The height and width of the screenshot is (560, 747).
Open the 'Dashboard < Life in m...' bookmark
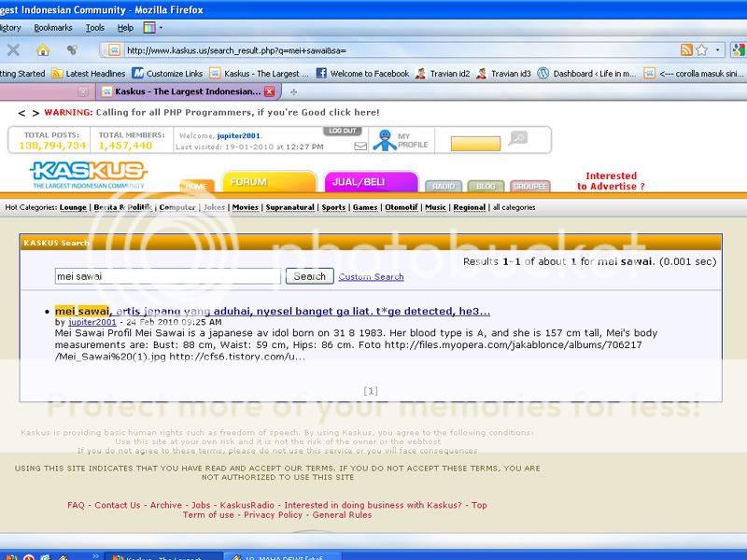pyautogui.click(x=587, y=74)
